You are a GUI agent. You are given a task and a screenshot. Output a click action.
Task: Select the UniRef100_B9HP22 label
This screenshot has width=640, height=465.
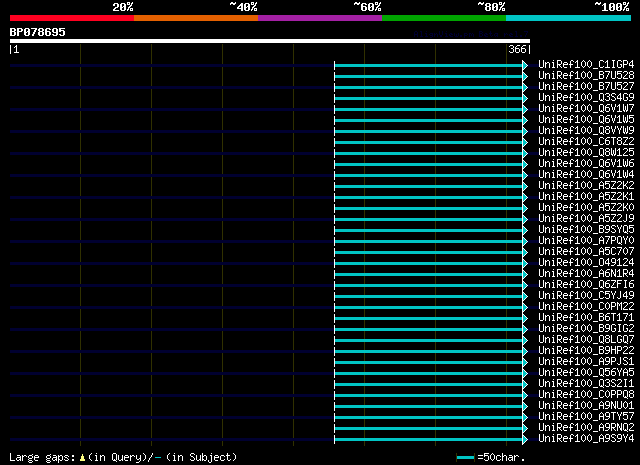(x=586, y=351)
